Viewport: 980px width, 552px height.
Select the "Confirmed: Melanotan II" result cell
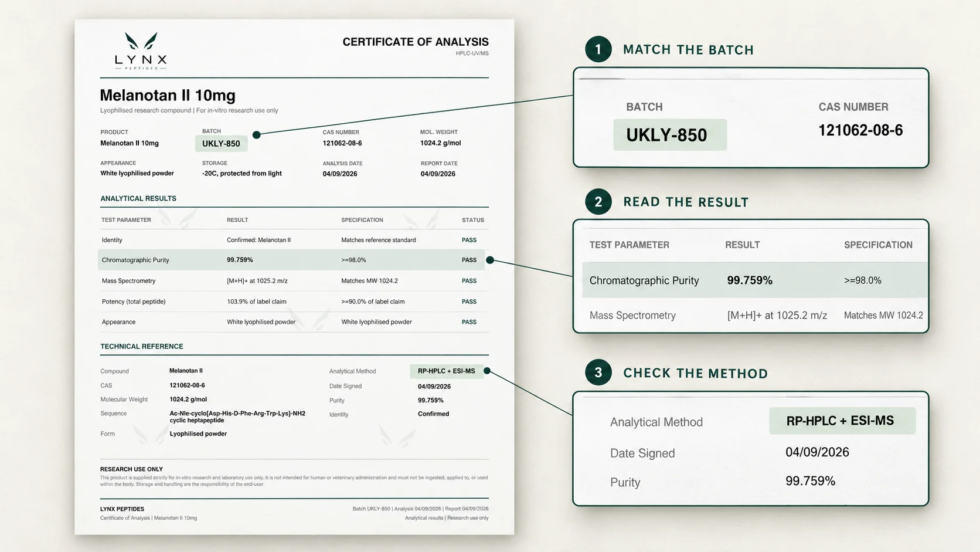[258, 240]
